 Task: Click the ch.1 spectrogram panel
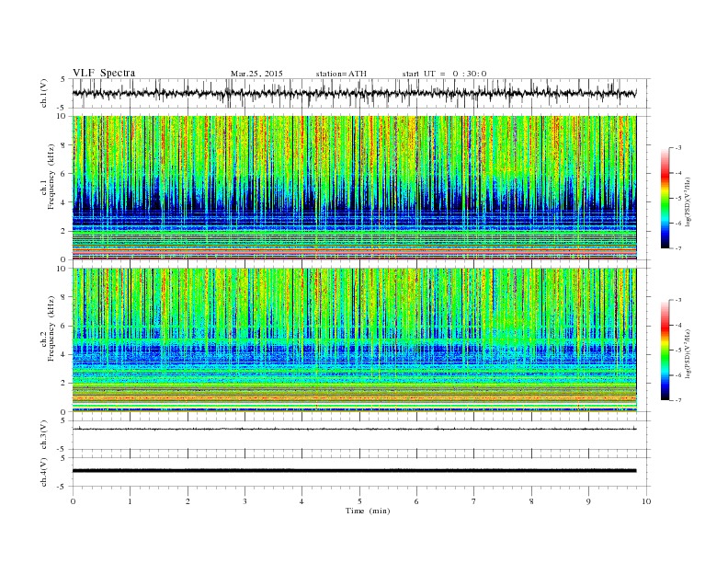[x=355, y=188]
